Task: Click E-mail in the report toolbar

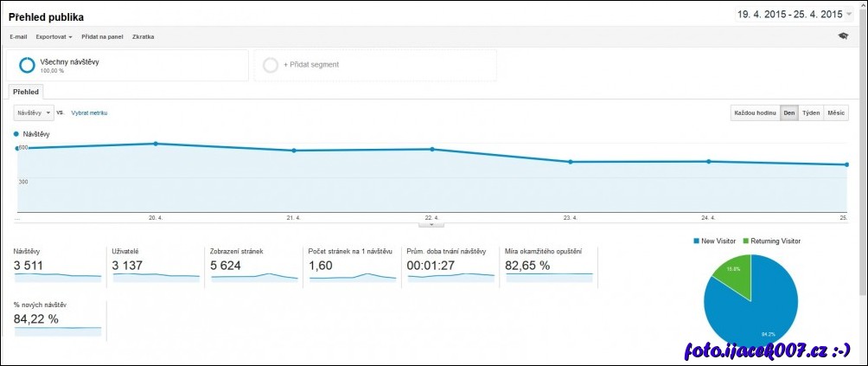Action: [x=18, y=37]
